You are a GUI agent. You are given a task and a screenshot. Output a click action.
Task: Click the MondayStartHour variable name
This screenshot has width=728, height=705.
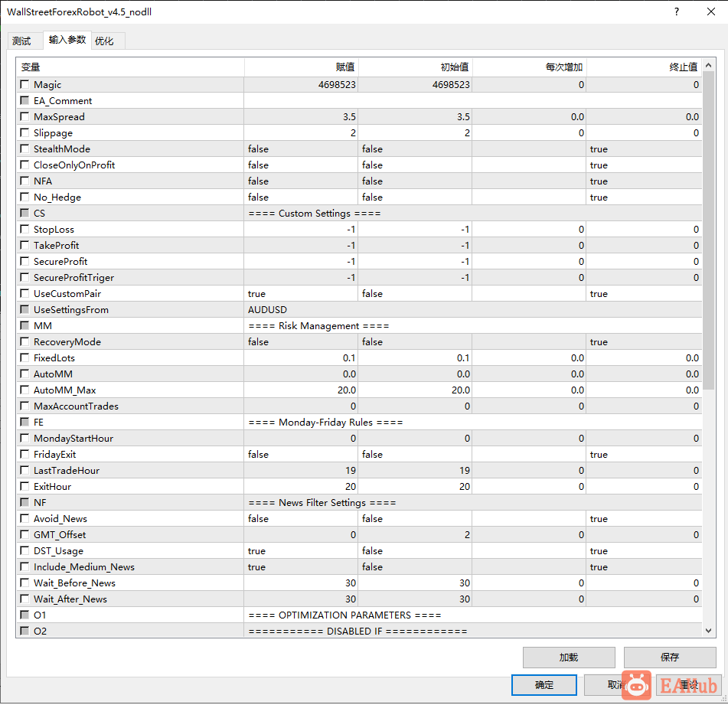click(73, 438)
